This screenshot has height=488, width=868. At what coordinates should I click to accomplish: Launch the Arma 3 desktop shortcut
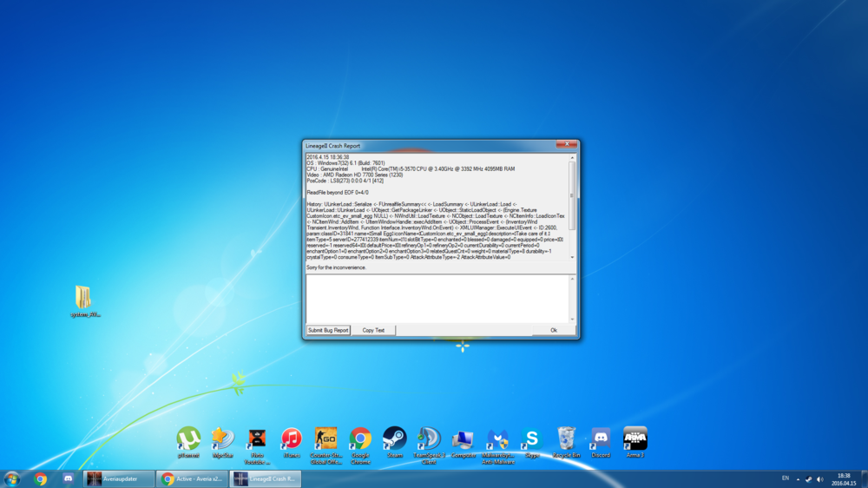pyautogui.click(x=635, y=439)
